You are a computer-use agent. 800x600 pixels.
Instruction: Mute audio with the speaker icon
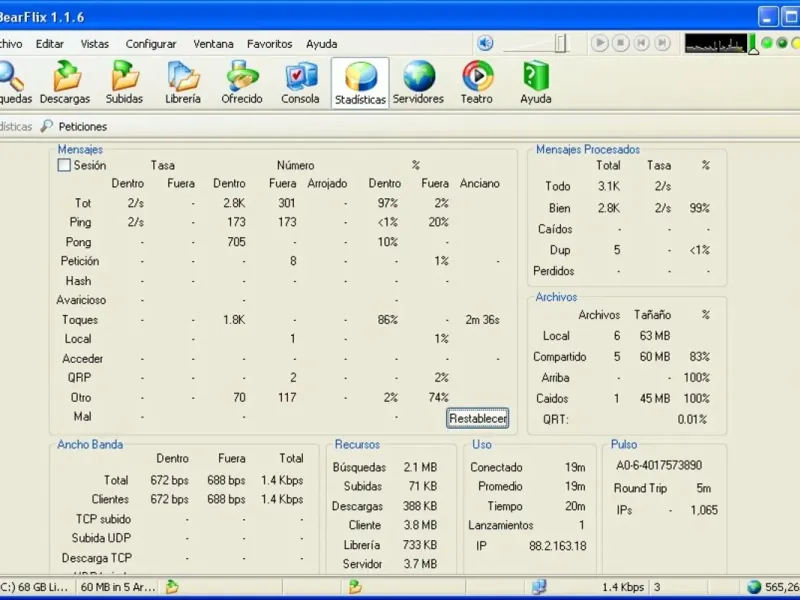[x=485, y=43]
